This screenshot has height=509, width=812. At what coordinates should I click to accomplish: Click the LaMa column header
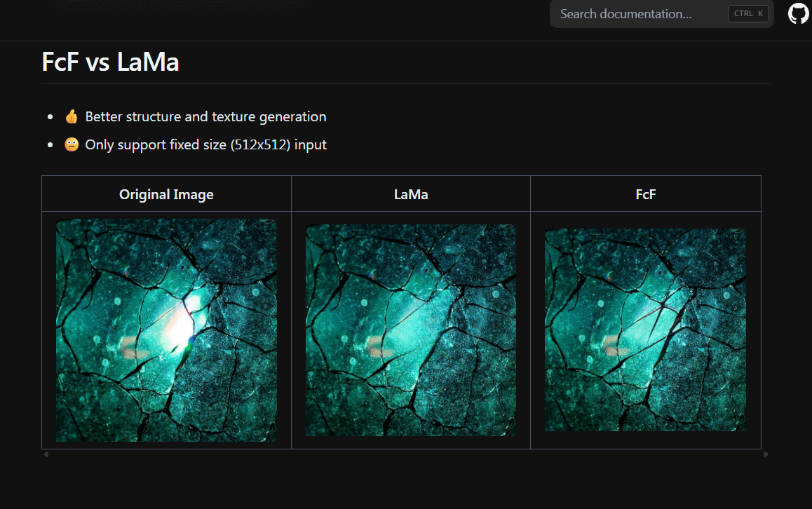[x=411, y=194]
